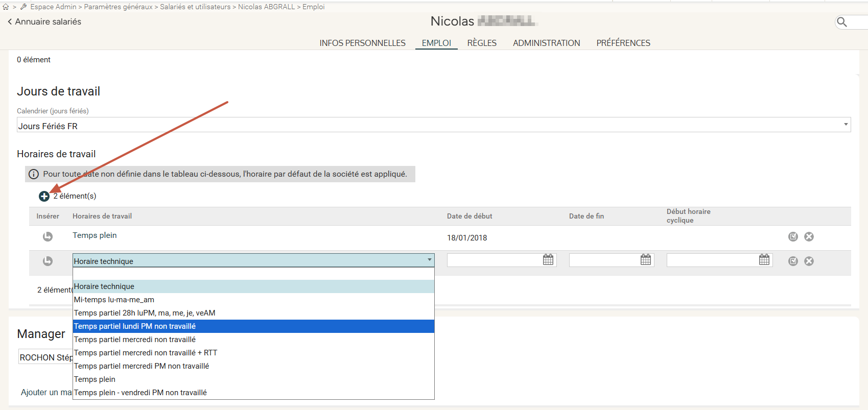Click the search magnifier icon
Image resolution: width=868 pixels, height=410 pixels.
click(x=842, y=22)
